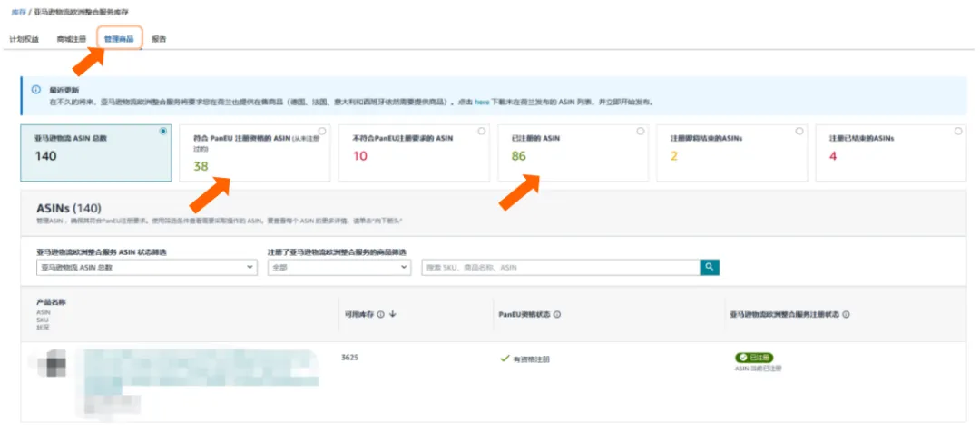Click the 'here' link in the banner

click(x=482, y=102)
